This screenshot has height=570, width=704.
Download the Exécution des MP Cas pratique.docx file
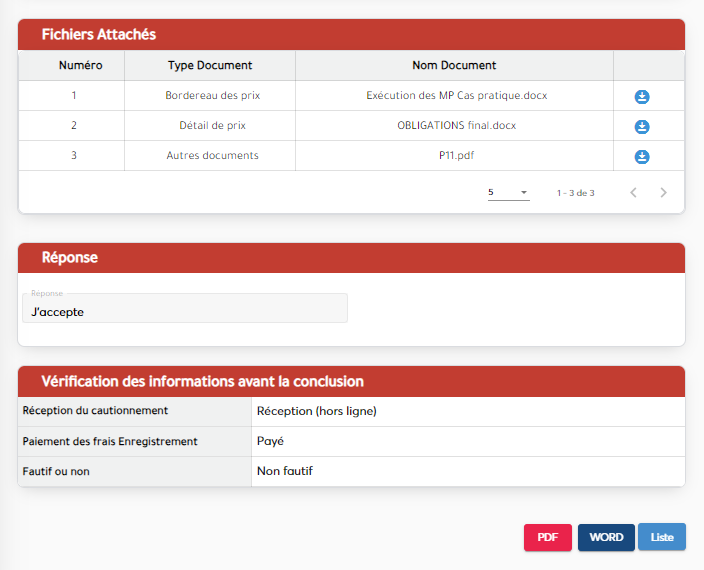(642, 97)
